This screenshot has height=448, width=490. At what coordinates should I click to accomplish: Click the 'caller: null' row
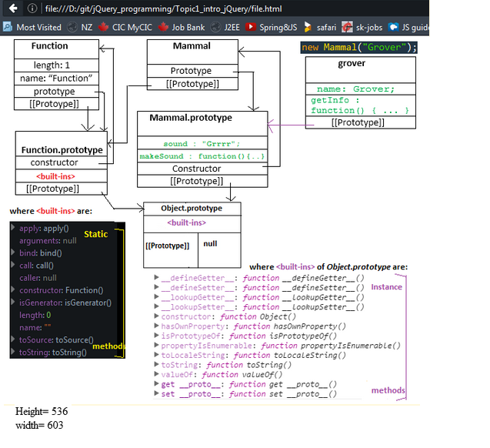click(x=38, y=278)
